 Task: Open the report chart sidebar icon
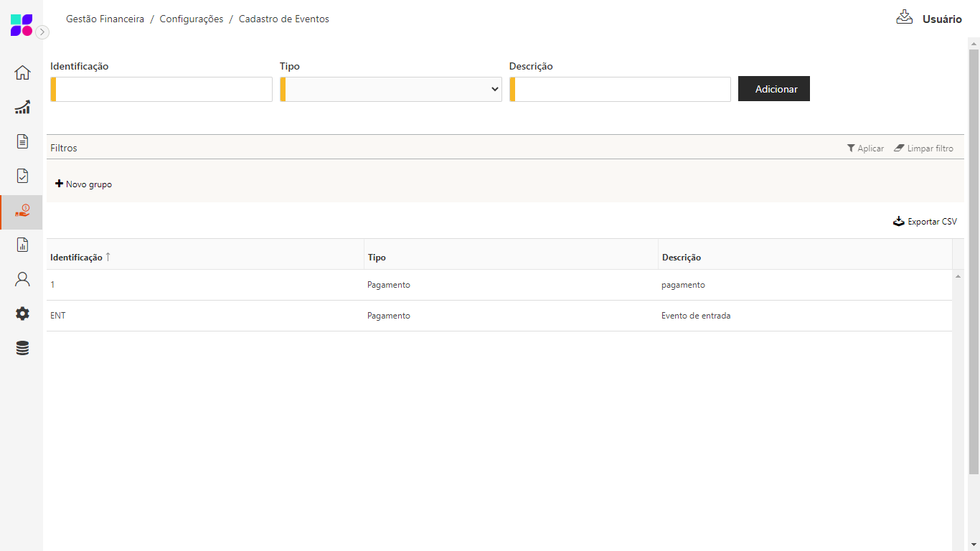tap(22, 245)
